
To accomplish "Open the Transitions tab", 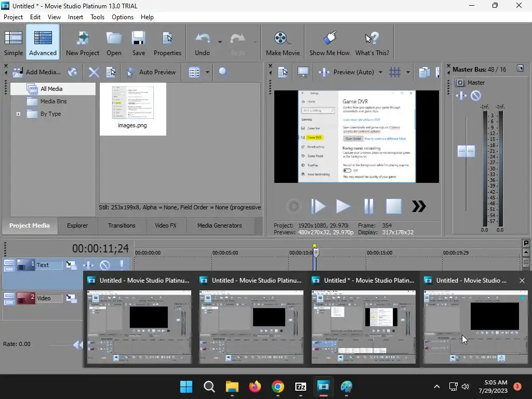I will (x=122, y=225).
